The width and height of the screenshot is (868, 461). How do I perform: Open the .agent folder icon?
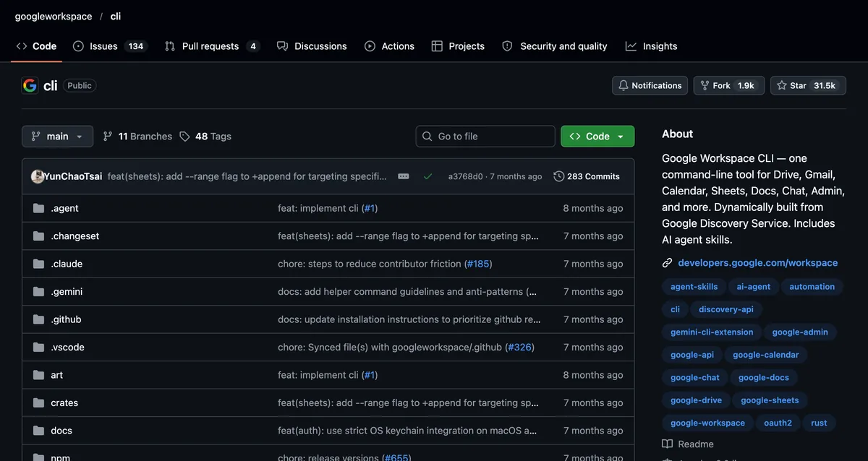38,208
